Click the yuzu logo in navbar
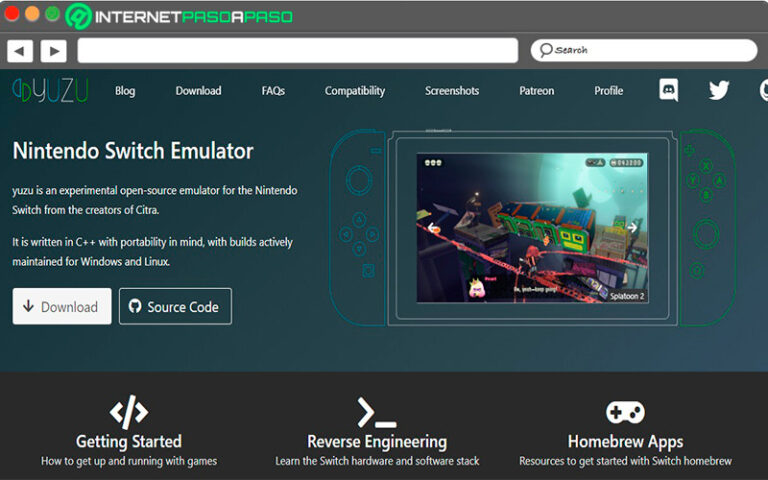 tap(50, 91)
